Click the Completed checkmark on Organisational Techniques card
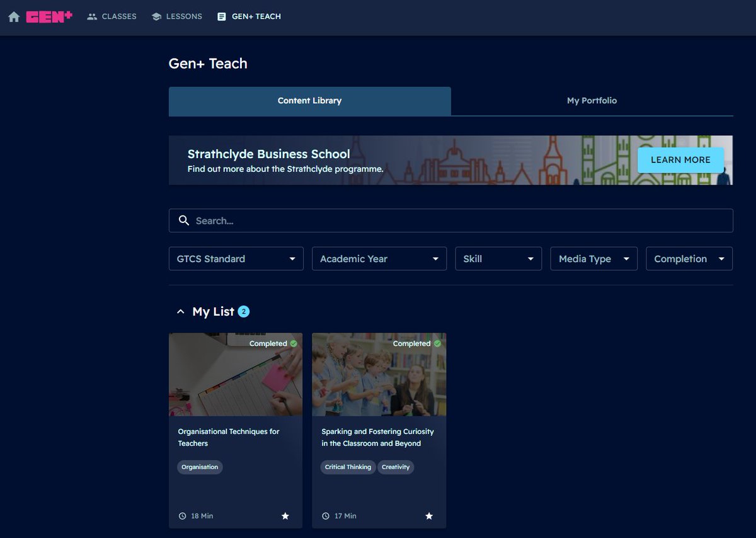The height and width of the screenshot is (538, 756). [x=294, y=343]
